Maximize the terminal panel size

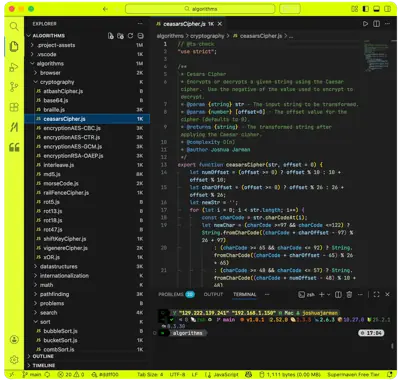click(x=376, y=295)
